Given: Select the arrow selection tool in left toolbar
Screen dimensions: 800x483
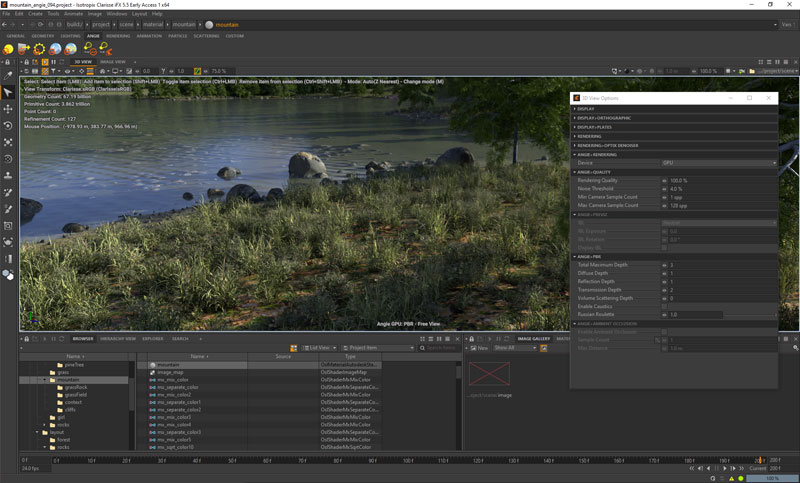Looking at the screenshot, I should click(8, 92).
